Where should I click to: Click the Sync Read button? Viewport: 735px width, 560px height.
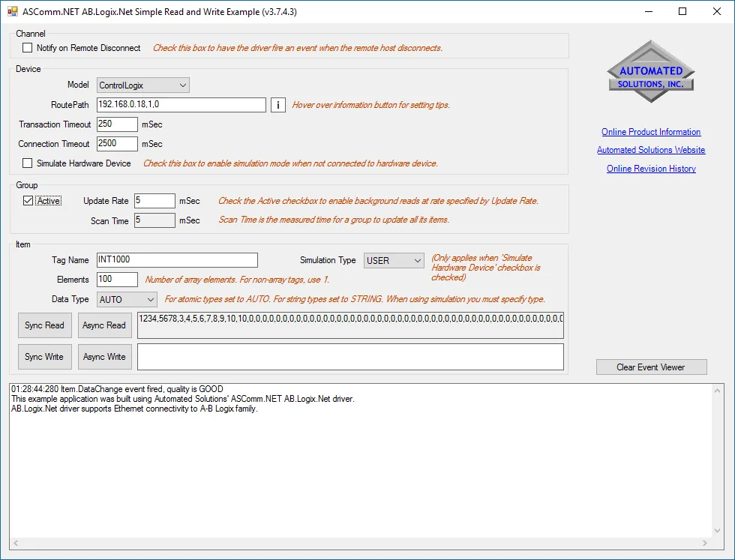44,325
